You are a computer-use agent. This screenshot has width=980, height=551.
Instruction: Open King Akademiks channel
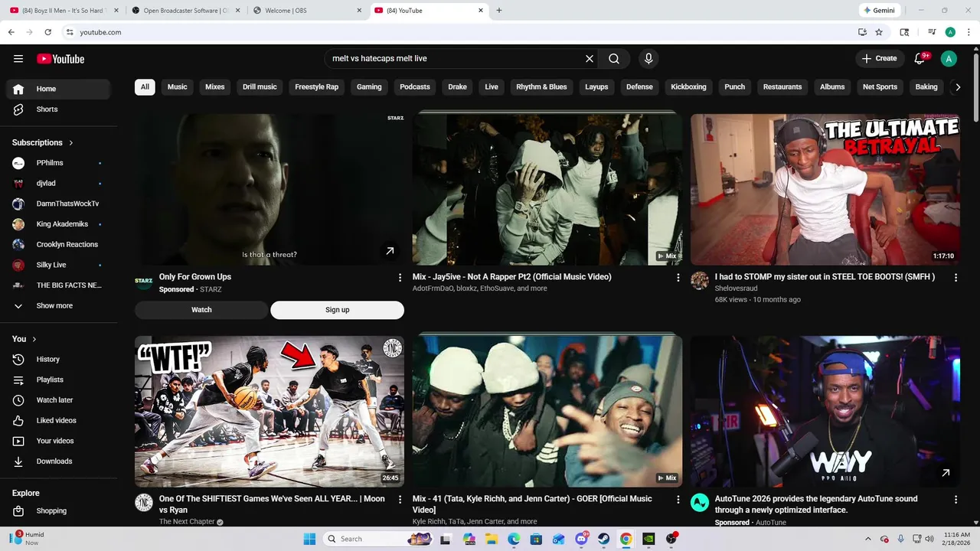point(59,224)
